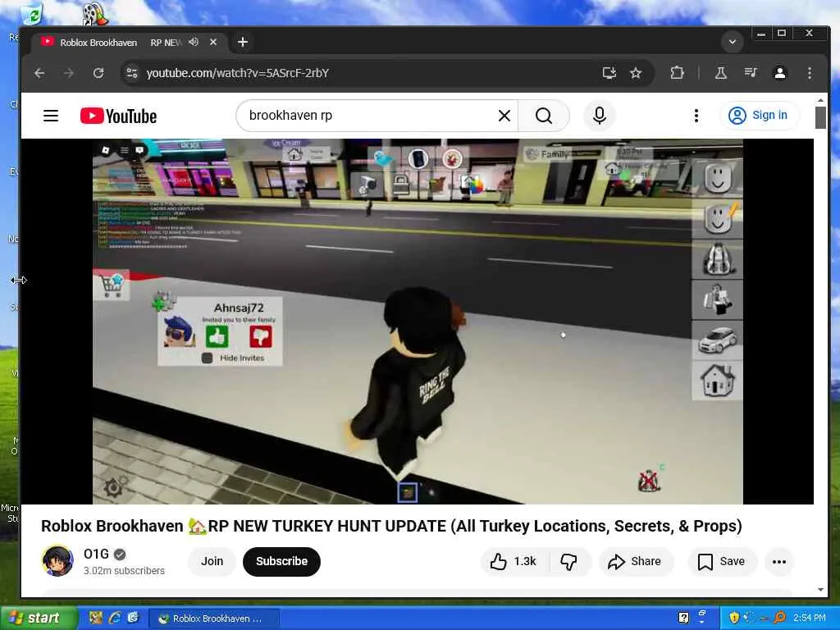Click the help question mark in the taskbar
This screenshot has width=840, height=630.
click(x=683, y=619)
